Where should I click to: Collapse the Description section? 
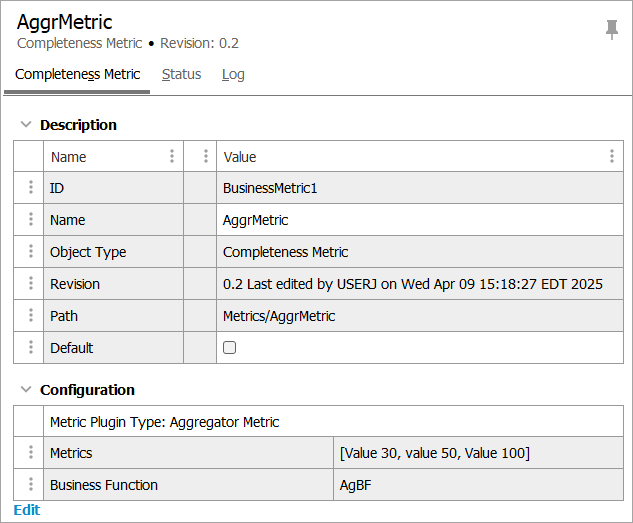(26, 125)
